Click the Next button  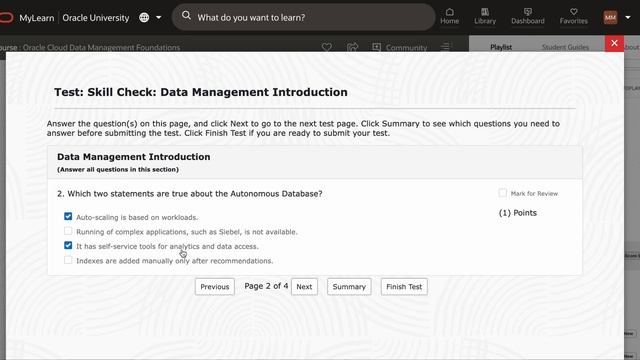[304, 287]
